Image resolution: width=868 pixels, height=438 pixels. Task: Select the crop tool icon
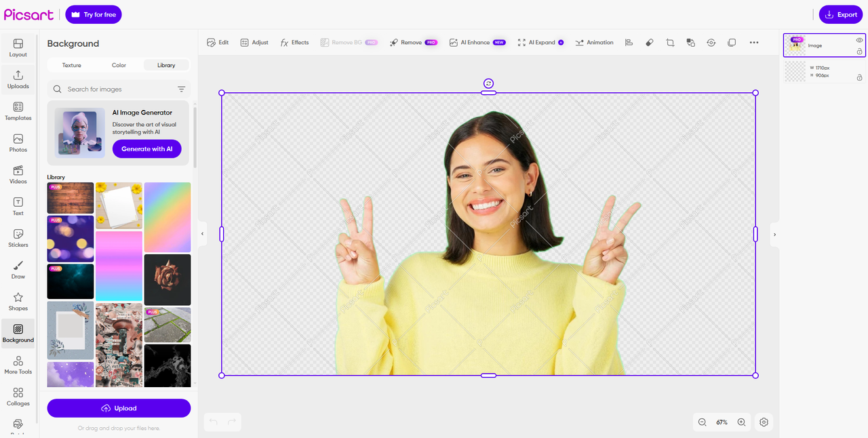click(x=670, y=42)
